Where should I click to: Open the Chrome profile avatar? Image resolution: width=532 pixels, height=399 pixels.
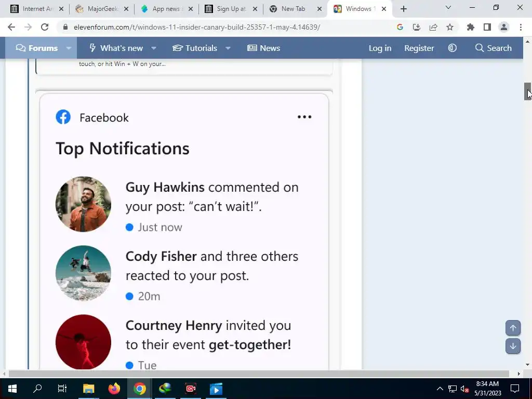(504, 27)
